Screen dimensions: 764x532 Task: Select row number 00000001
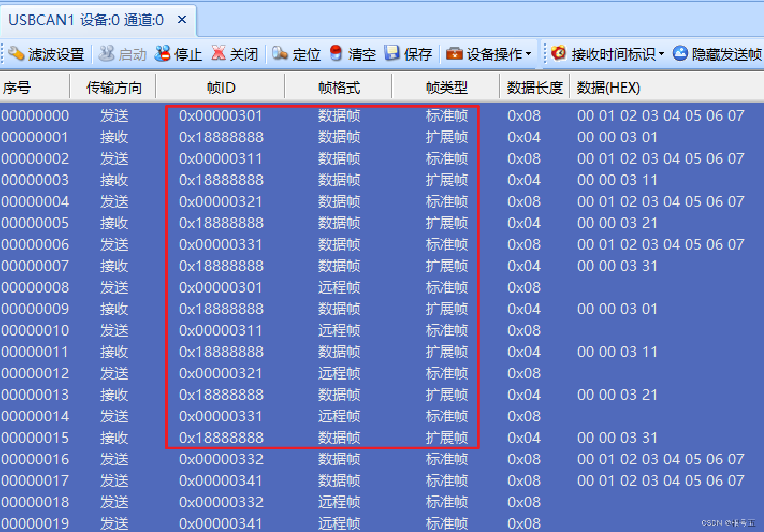click(35, 137)
